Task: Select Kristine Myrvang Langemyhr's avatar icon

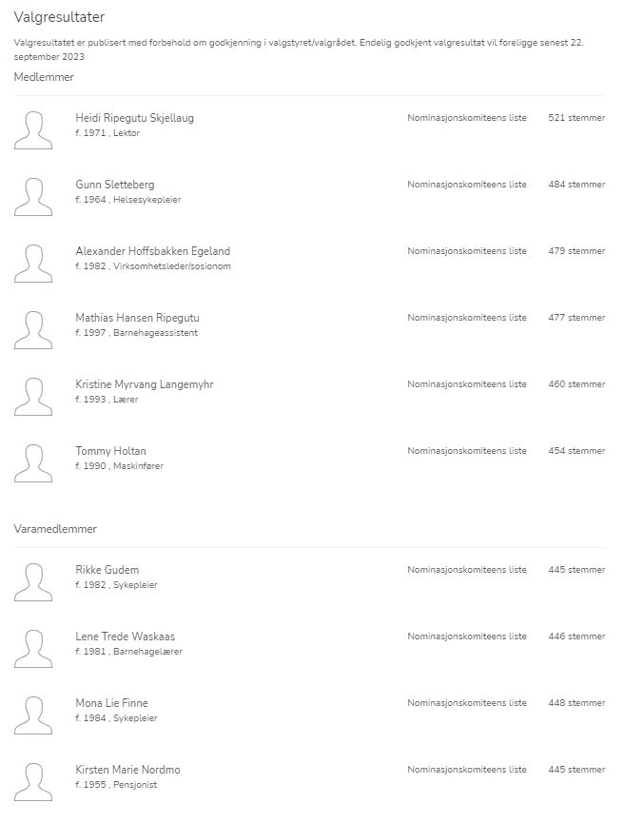Action: (x=33, y=397)
